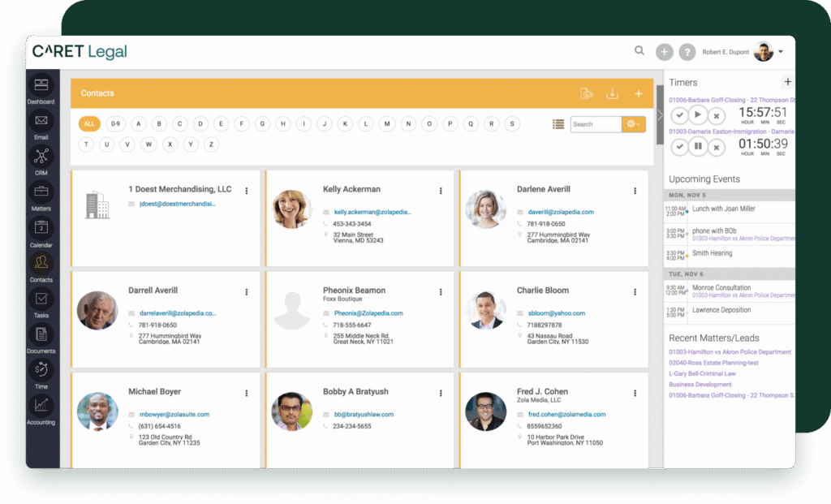Collapse the right panel with chevron handle
Viewport: 831px width, 504px height.
point(660,114)
